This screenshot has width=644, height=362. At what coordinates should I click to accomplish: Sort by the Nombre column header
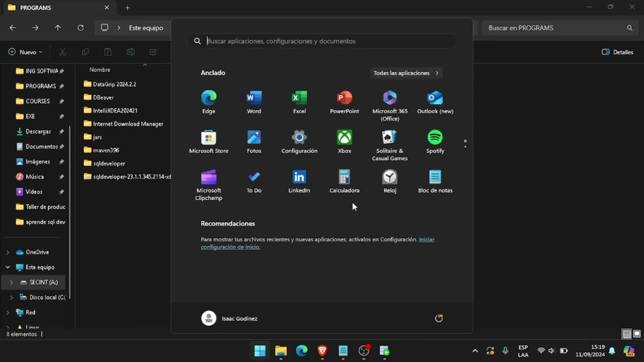[x=100, y=70]
